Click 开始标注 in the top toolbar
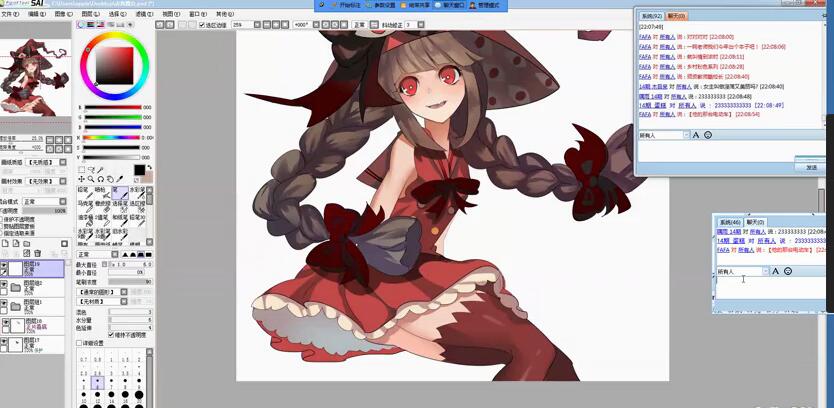This screenshot has height=408, width=834. (345, 5)
